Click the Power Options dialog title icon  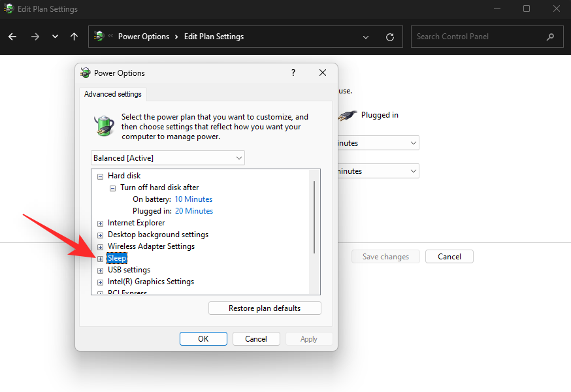[x=86, y=73]
